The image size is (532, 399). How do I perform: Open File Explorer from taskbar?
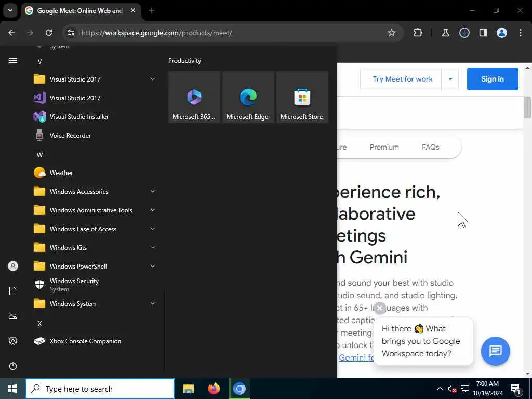(188, 389)
